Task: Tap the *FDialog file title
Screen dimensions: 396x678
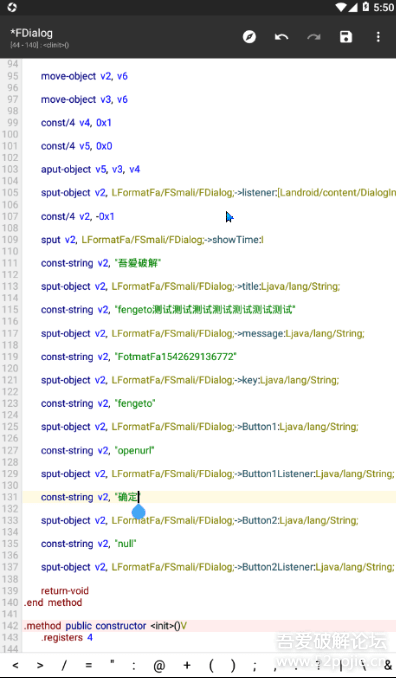Action: [x=31, y=33]
